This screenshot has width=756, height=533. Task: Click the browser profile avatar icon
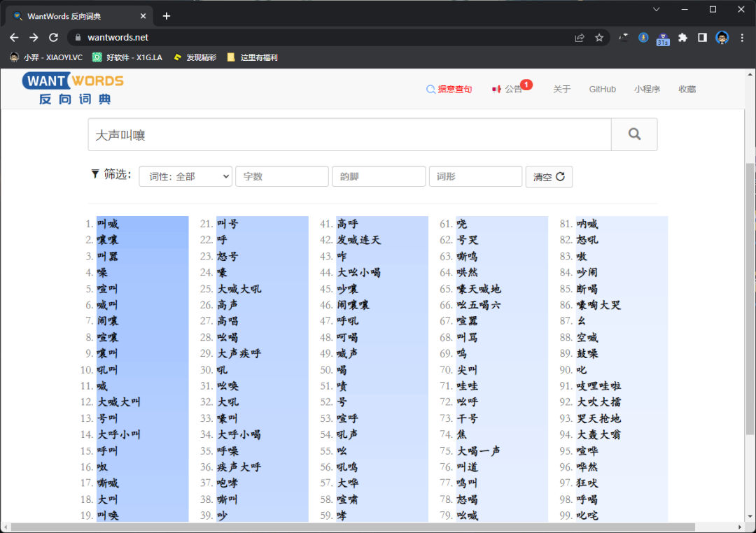tap(722, 37)
